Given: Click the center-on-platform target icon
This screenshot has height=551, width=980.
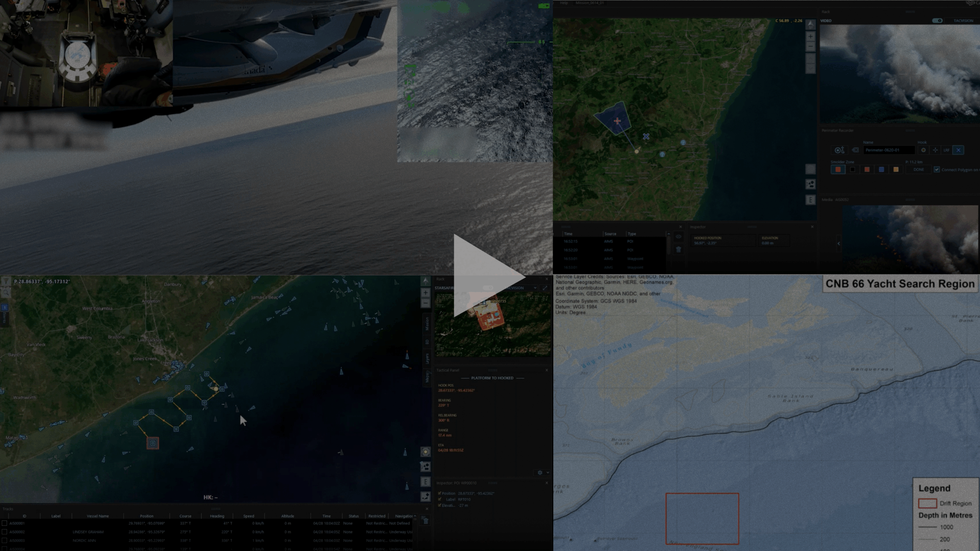Looking at the screenshot, I should point(425,452).
